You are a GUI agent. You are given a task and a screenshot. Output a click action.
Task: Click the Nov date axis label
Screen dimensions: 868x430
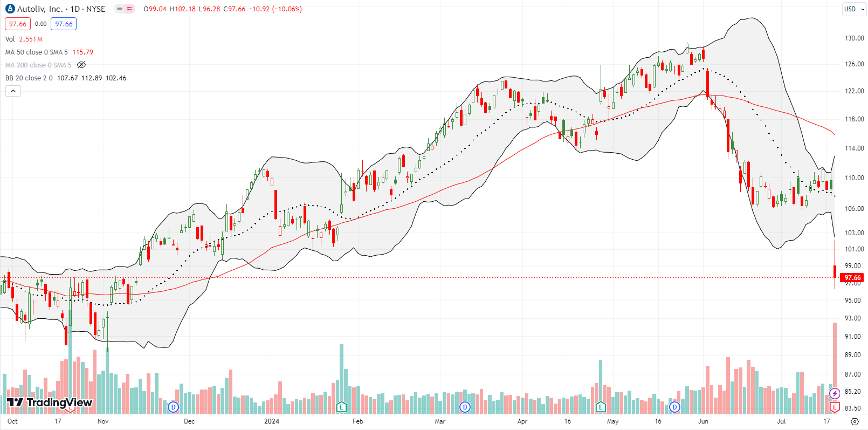point(103,421)
